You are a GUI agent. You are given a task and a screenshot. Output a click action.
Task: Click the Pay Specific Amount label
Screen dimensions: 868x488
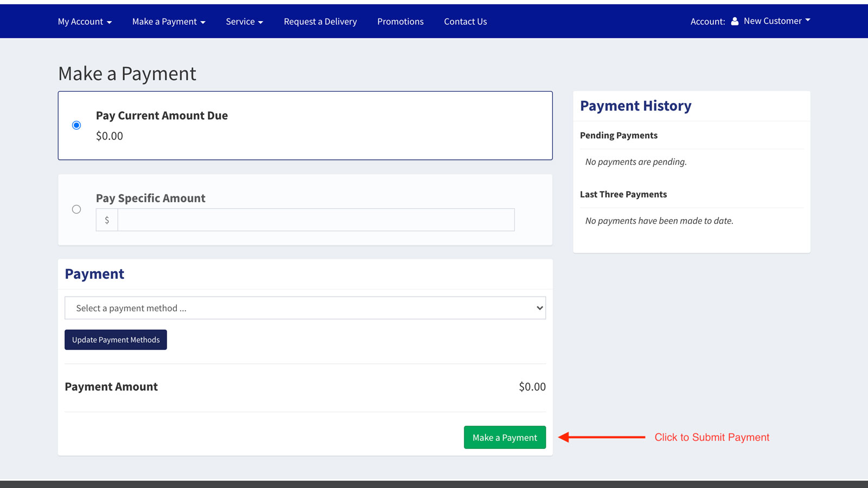[151, 198]
